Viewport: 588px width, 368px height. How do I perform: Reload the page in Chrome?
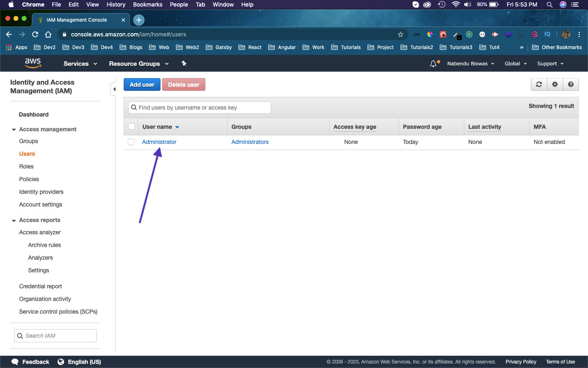[x=35, y=34]
